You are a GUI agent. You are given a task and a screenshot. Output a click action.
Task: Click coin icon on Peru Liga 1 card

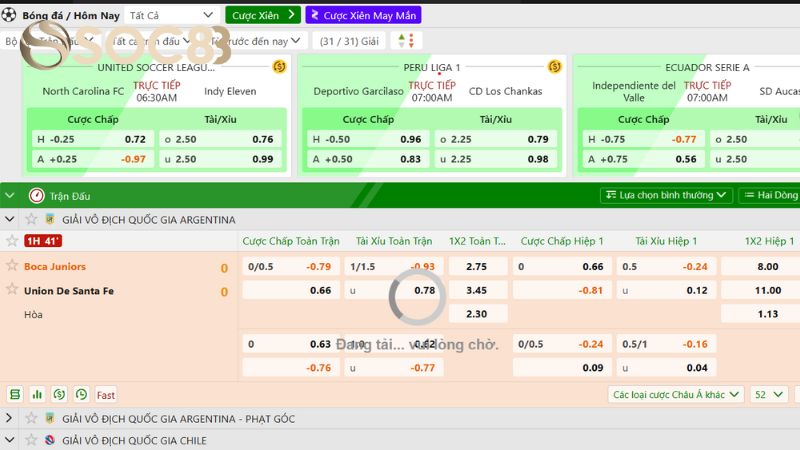[555, 67]
